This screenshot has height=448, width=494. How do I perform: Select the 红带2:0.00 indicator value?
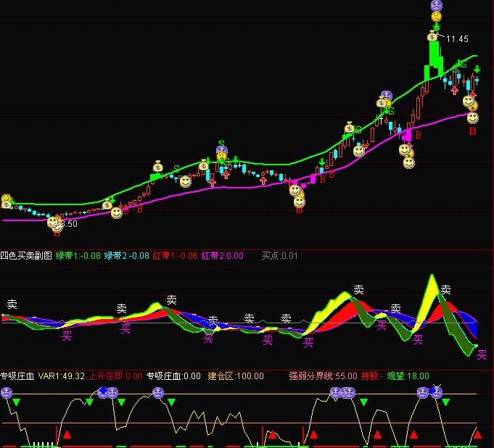tap(223, 255)
